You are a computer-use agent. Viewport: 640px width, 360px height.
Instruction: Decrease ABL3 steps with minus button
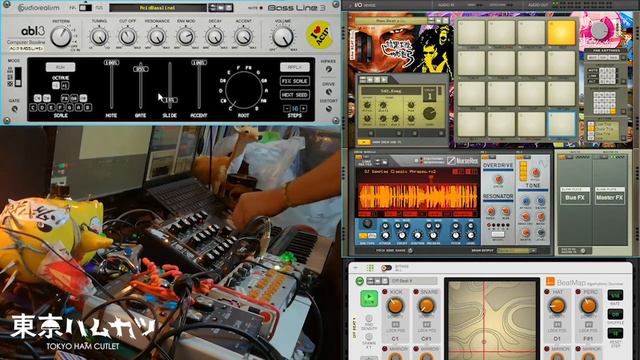pos(287,109)
